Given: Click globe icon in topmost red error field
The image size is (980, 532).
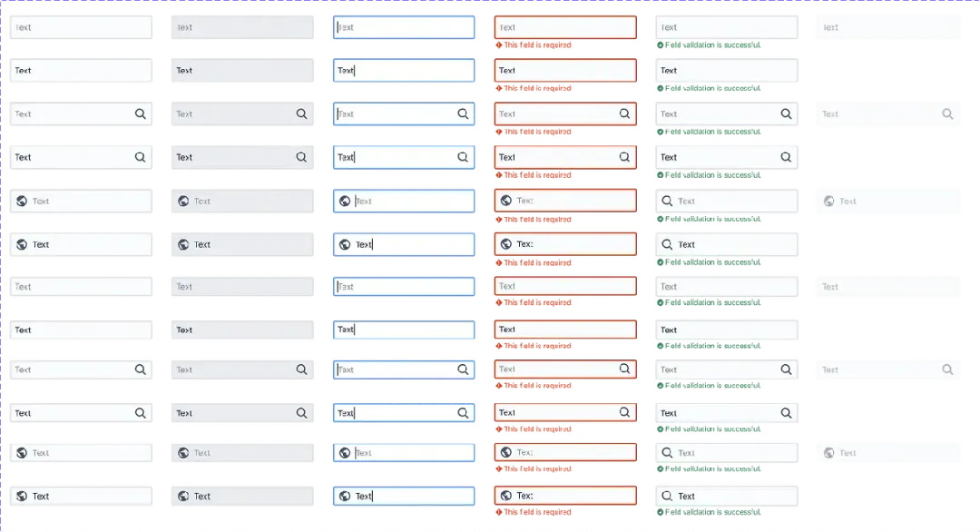Looking at the screenshot, I should [506, 201].
